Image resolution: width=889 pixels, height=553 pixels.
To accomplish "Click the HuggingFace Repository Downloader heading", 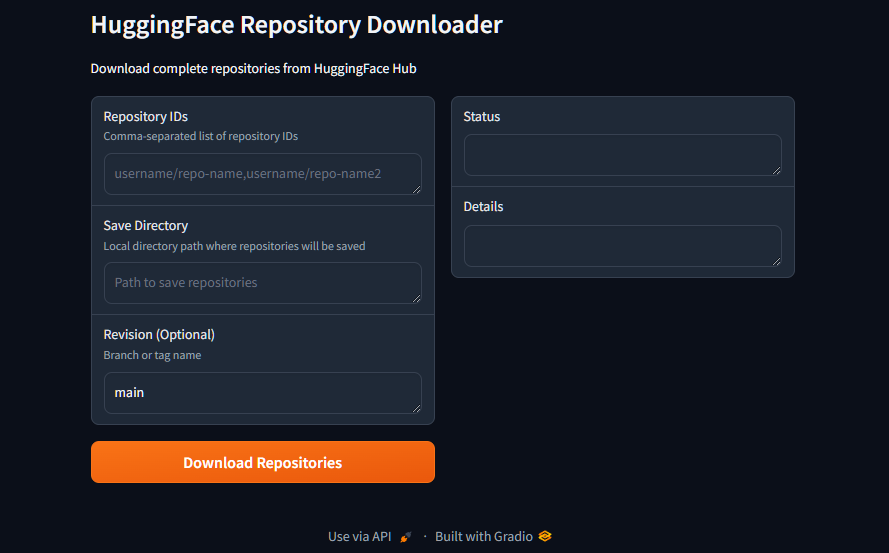I will (297, 25).
